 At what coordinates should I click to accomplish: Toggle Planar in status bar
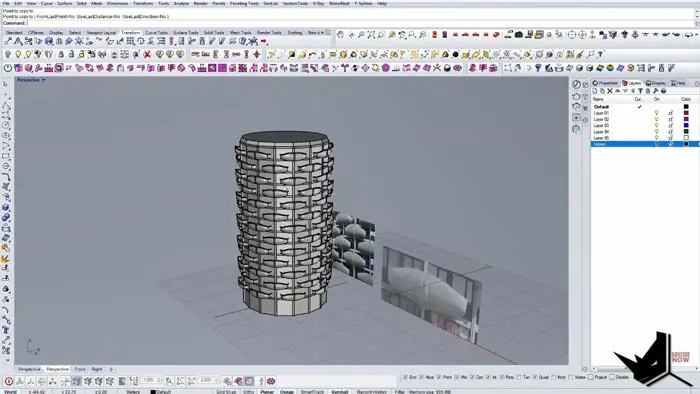click(x=267, y=392)
